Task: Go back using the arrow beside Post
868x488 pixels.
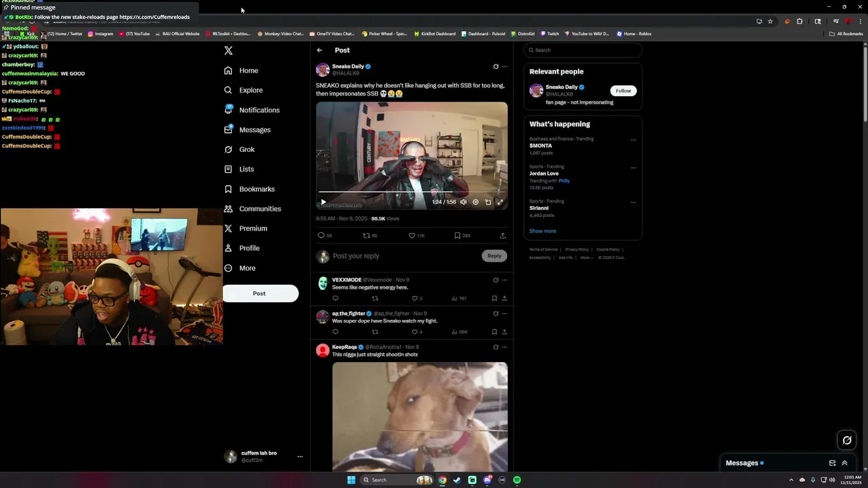Action: (x=319, y=50)
